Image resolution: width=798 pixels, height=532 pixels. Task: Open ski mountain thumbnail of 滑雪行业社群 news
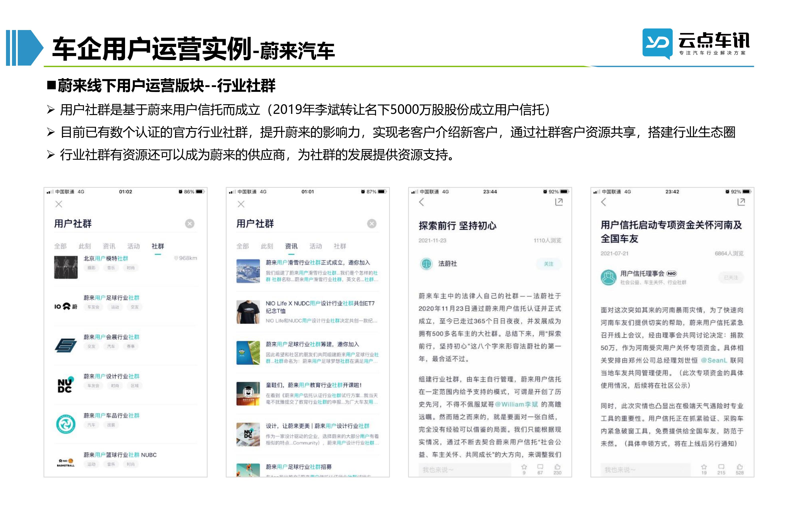click(248, 271)
